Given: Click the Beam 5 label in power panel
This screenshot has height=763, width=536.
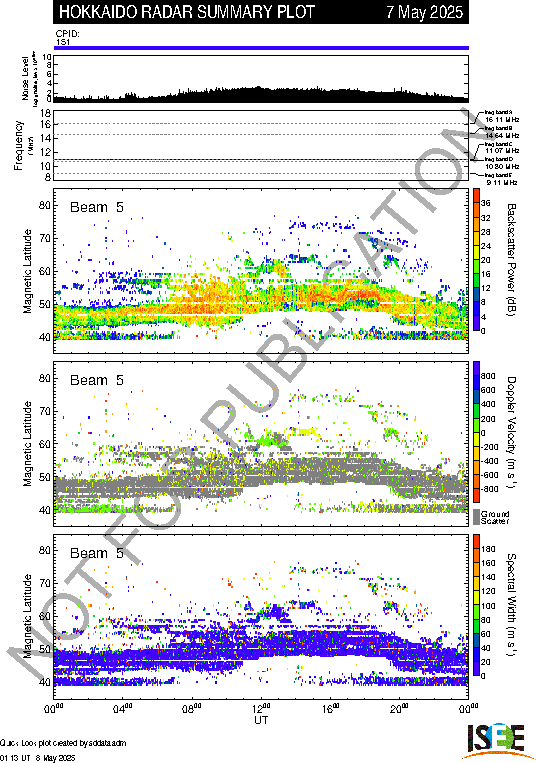Looking at the screenshot, I should coord(97,207).
